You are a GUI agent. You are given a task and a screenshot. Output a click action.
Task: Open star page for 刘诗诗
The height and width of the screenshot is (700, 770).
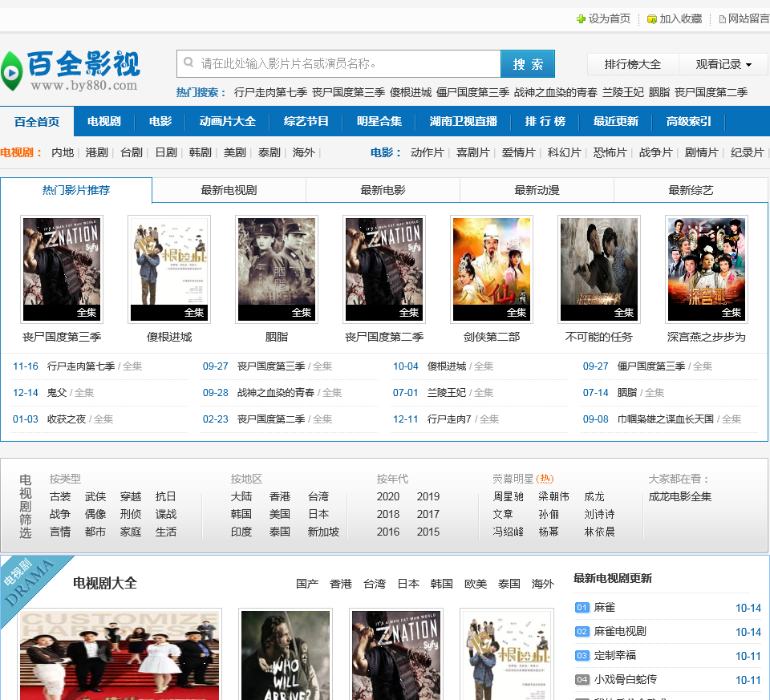click(600, 515)
